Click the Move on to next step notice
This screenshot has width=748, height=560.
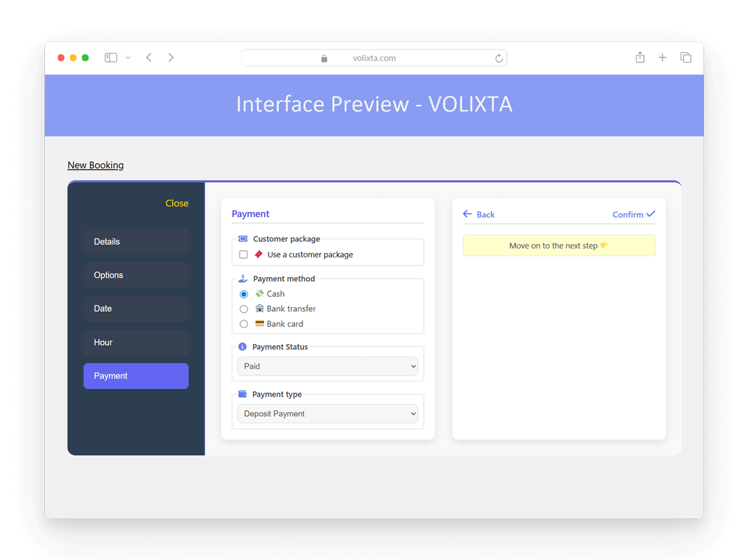[559, 245]
